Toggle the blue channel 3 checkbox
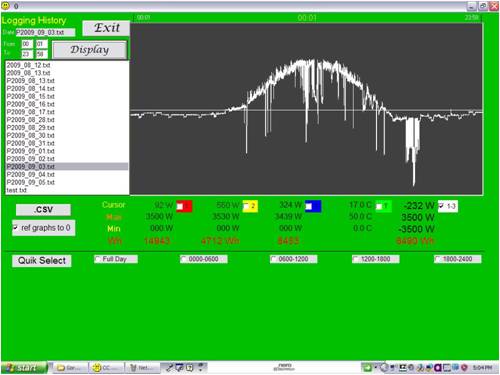500x375 pixels. 309,207
